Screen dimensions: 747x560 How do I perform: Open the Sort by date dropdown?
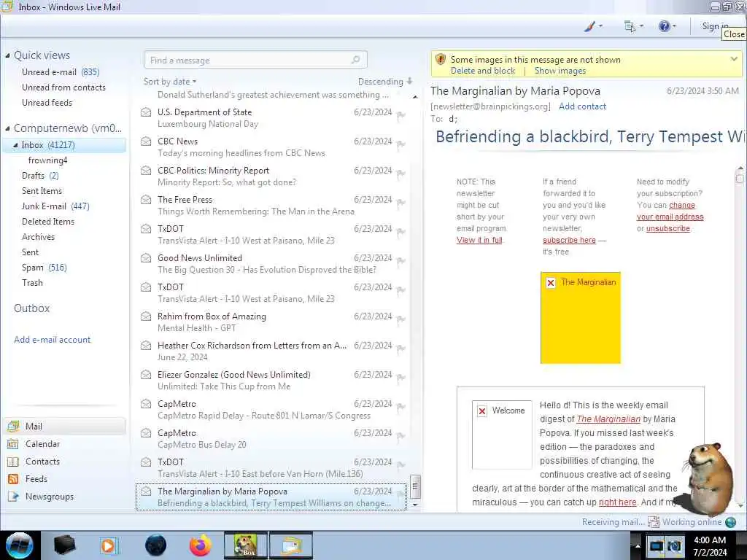169,82
